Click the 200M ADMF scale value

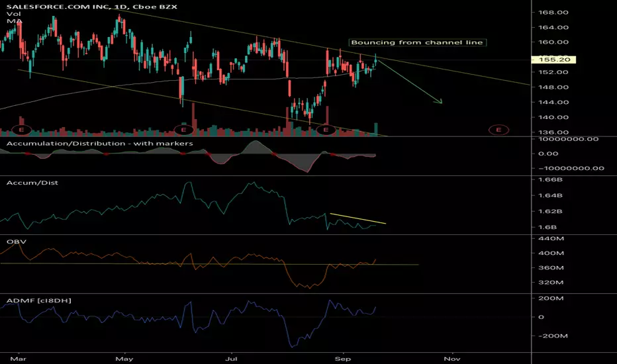click(x=551, y=298)
